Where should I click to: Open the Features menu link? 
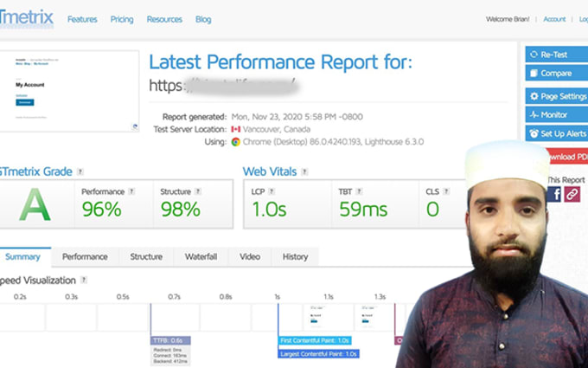[82, 19]
